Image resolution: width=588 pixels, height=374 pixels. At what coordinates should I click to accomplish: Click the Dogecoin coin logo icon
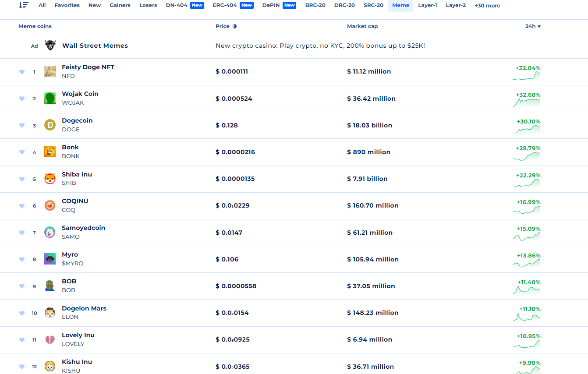tap(50, 125)
